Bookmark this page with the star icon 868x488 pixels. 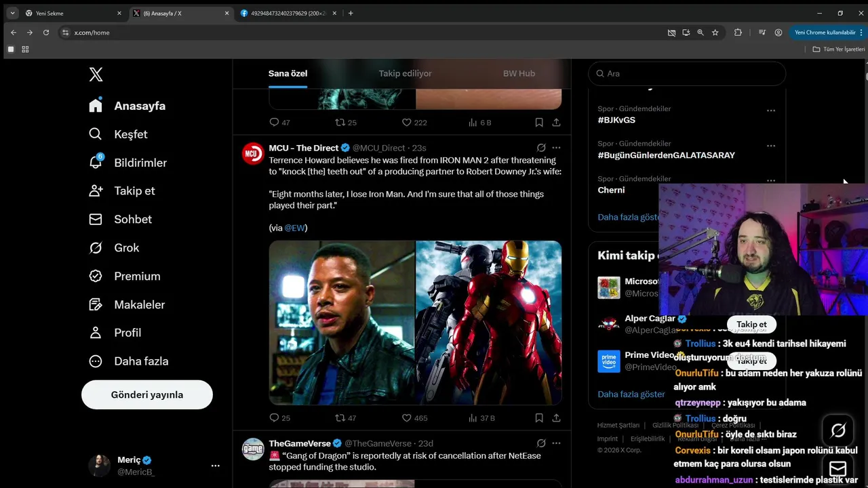pyautogui.click(x=715, y=33)
